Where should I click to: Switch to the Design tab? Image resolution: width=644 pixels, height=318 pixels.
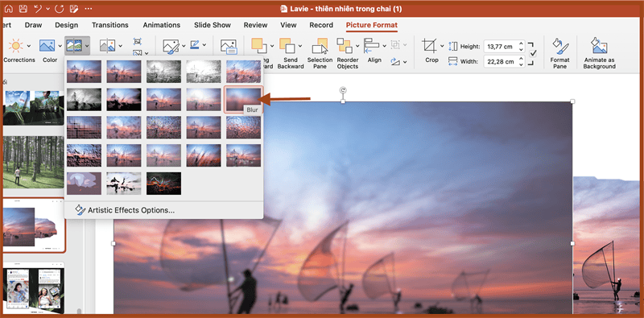pos(67,25)
